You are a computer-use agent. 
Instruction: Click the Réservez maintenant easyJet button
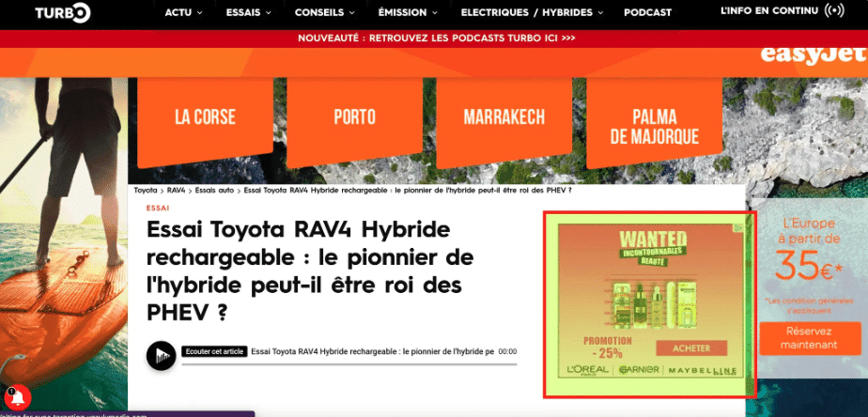tap(809, 338)
